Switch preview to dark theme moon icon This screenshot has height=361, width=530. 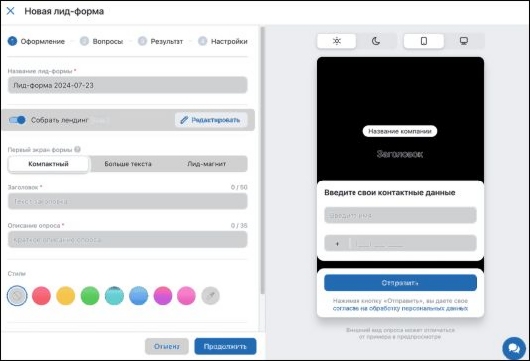[x=376, y=41]
